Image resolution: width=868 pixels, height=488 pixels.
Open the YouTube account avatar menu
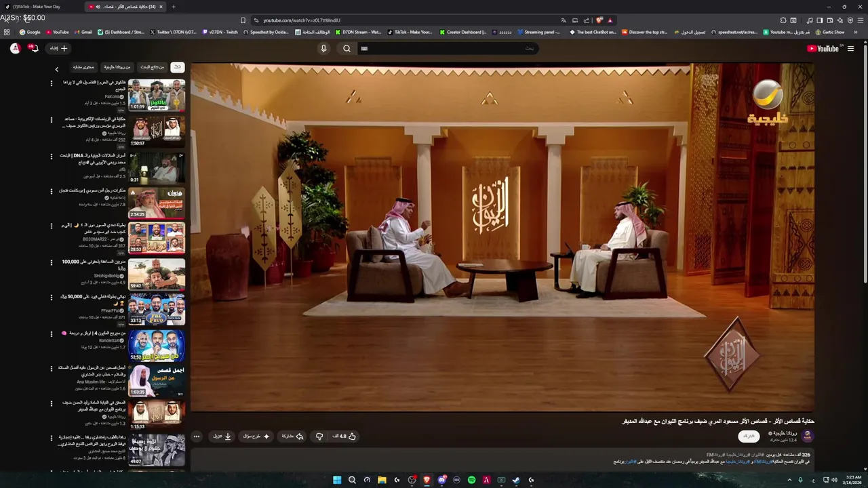(15, 48)
